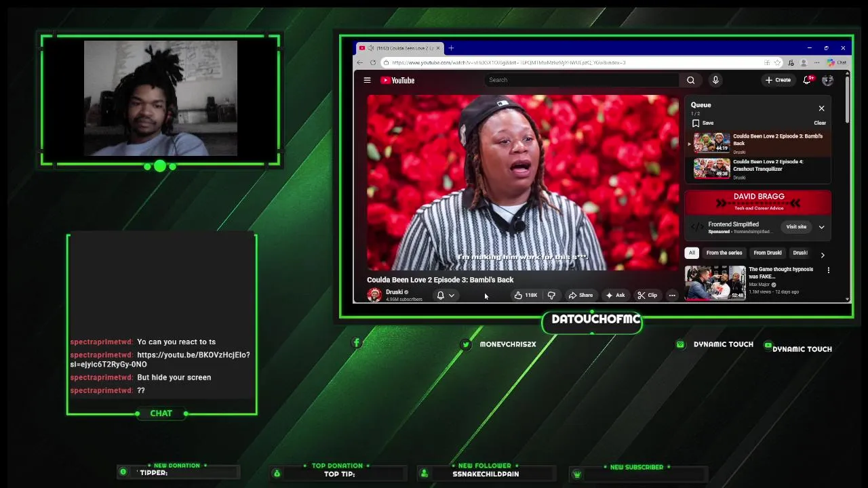Open a new browser tab
868x488 pixels.
(x=451, y=48)
